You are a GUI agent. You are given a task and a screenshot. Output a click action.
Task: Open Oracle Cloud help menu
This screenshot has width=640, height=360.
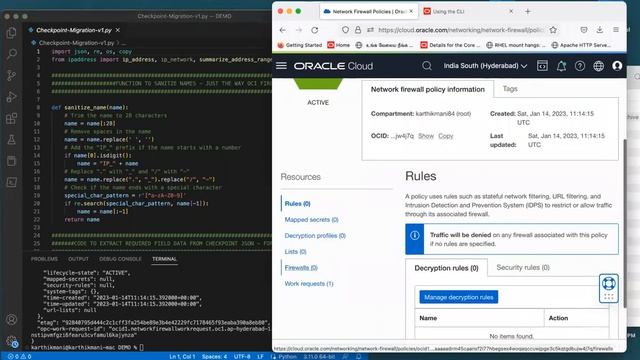[580, 66]
